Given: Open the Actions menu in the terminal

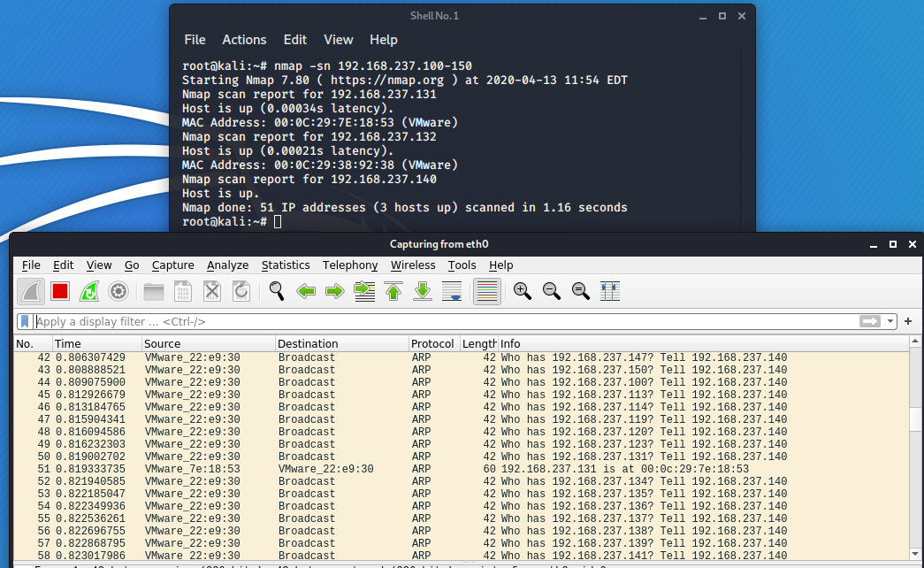Looking at the screenshot, I should [244, 40].
